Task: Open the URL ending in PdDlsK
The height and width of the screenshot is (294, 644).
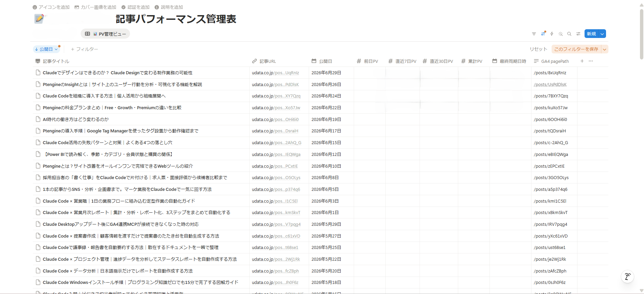Action: [275, 84]
